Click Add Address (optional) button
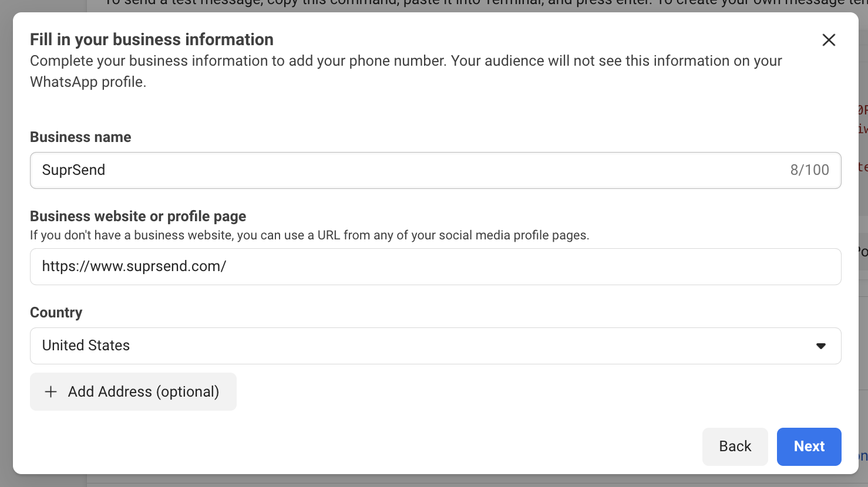Screen dimensions: 868x487 click(133, 392)
